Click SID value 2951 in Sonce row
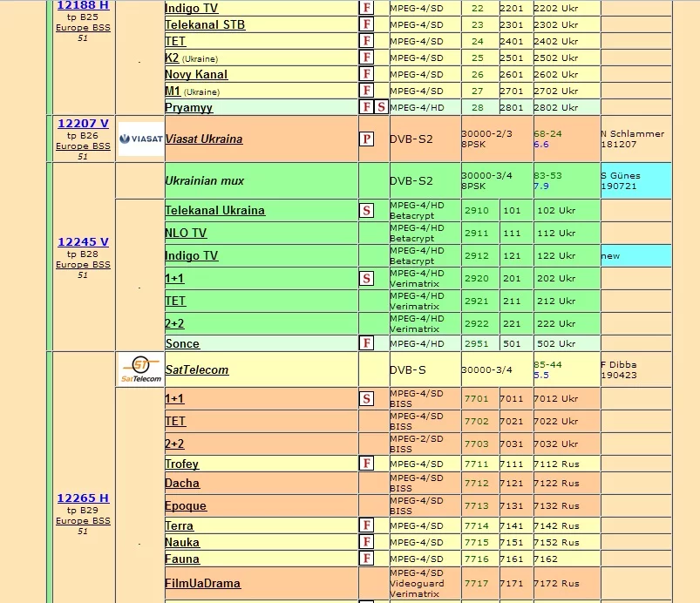700x603 pixels. pyautogui.click(x=476, y=343)
